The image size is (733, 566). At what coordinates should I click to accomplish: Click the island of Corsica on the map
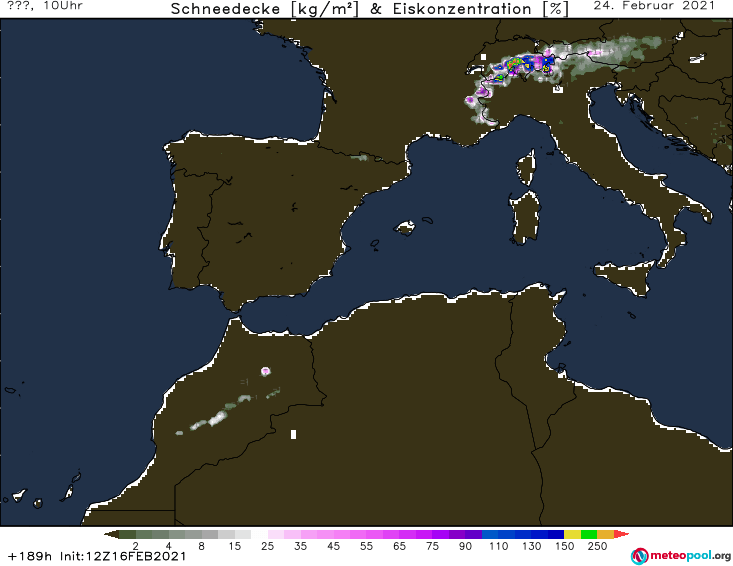tap(526, 167)
